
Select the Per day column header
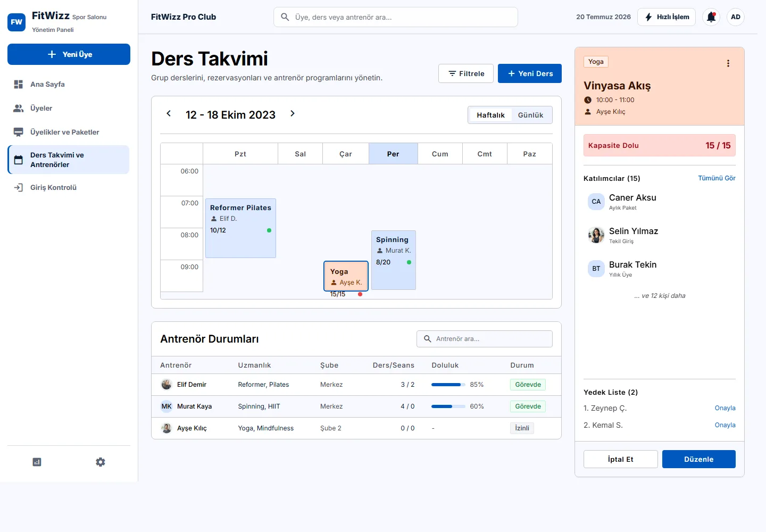[x=393, y=154]
